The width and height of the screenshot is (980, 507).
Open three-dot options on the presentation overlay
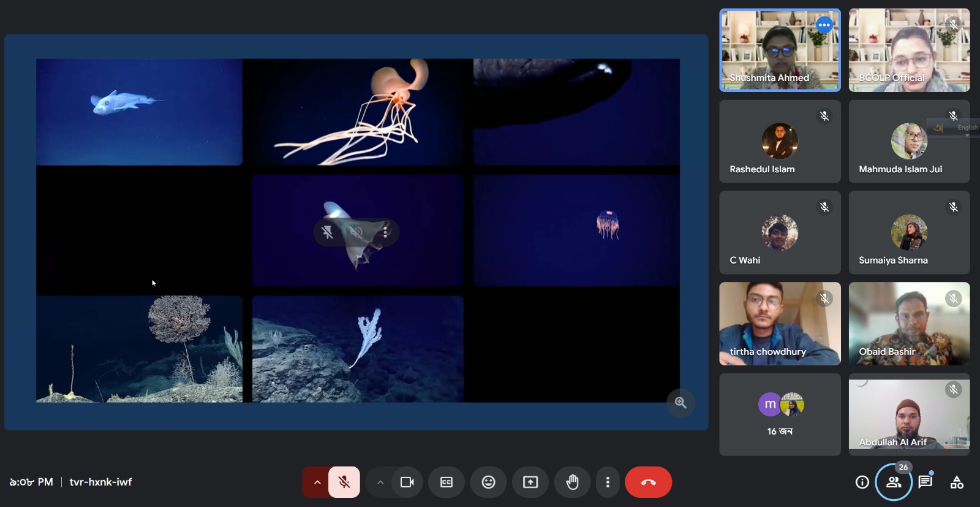[385, 232]
